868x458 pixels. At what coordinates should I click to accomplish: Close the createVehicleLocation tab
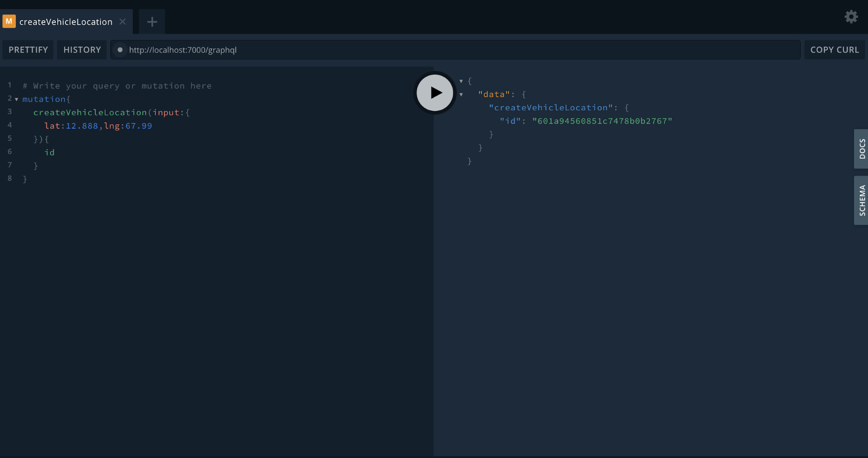(122, 21)
